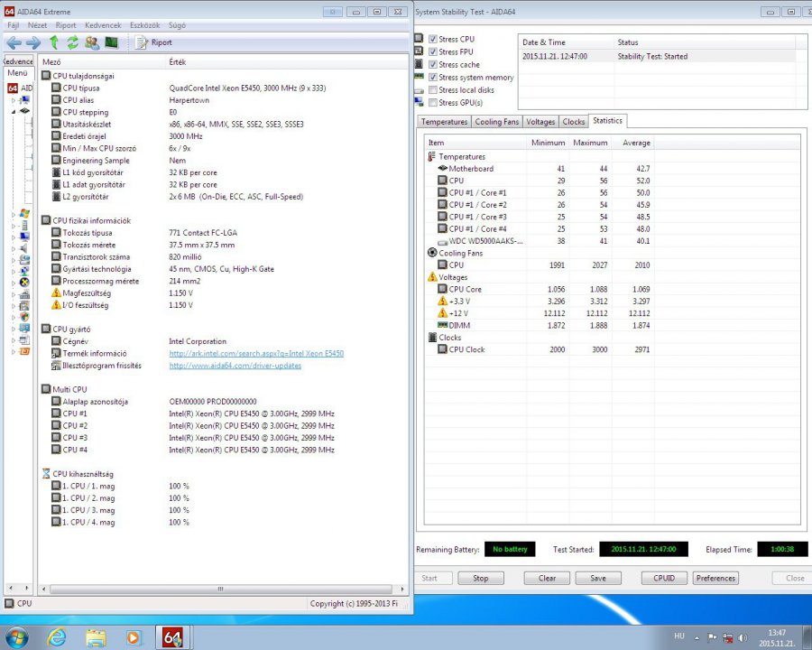The image size is (812, 650).
Task: Switch to the Voltages tab
Action: click(x=540, y=121)
